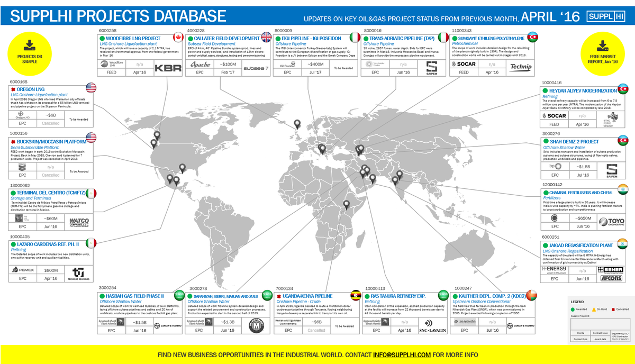Select 'Cancelled' on the Oregon LNG card
Image resolution: width=635 pixels, height=364 pixels.
click(x=51, y=123)
